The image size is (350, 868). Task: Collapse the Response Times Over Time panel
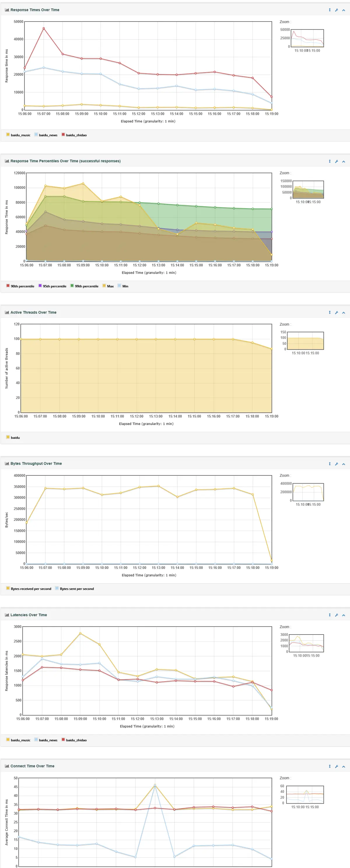coord(344,10)
